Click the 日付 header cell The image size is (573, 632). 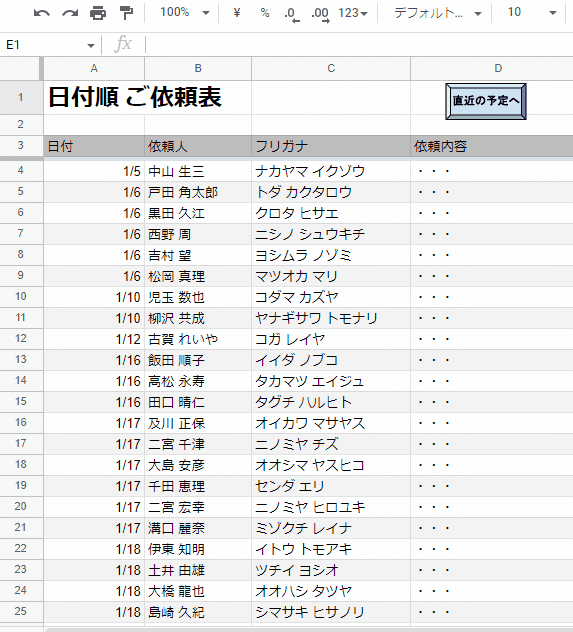click(x=94, y=146)
